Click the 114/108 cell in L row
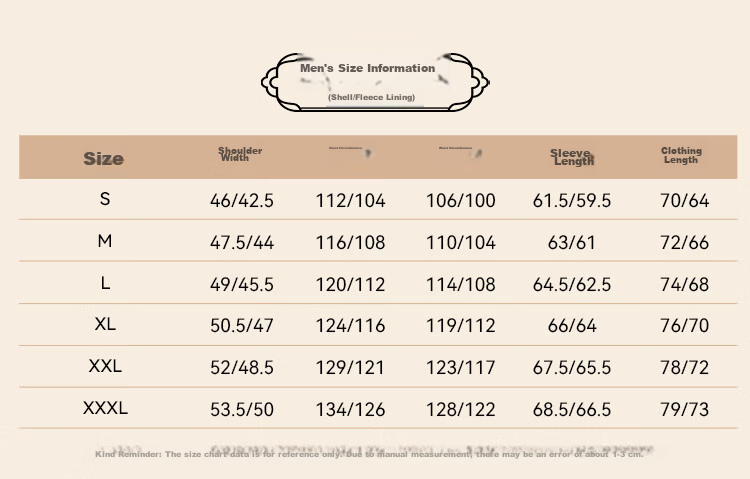The width and height of the screenshot is (750, 479). pos(461,285)
